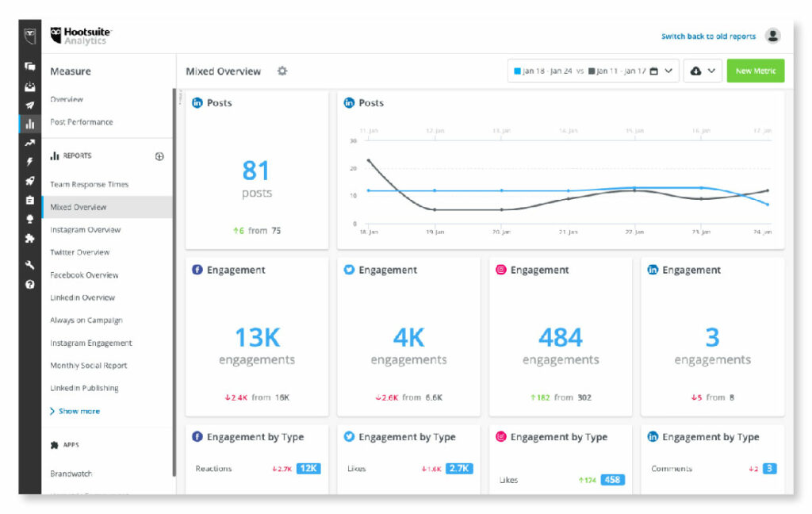812x514 pixels.
Task: Click the Facebook icon on the Engagement card
Action: 197,270
